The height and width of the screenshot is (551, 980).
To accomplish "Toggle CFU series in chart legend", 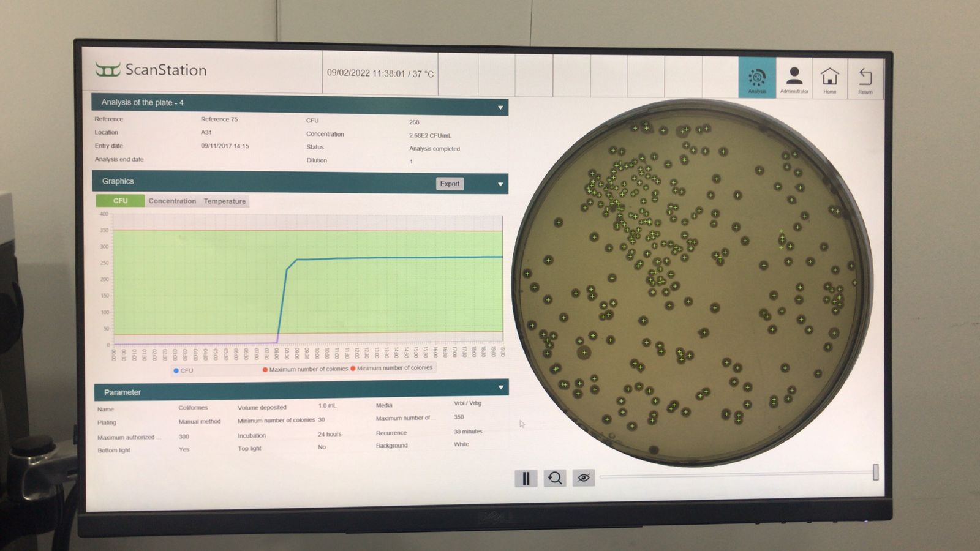I will click(184, 370).
